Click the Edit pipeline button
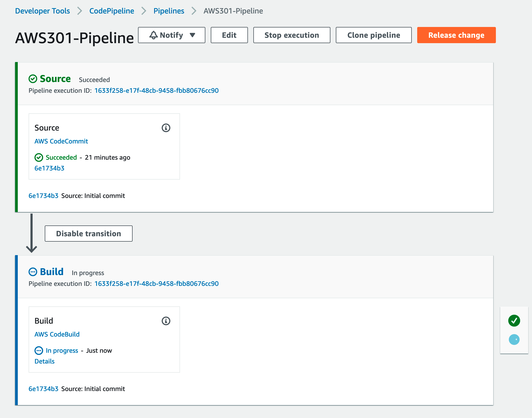Image resolution: width=532 pixels, height=418 pixels. pos(229,35)
